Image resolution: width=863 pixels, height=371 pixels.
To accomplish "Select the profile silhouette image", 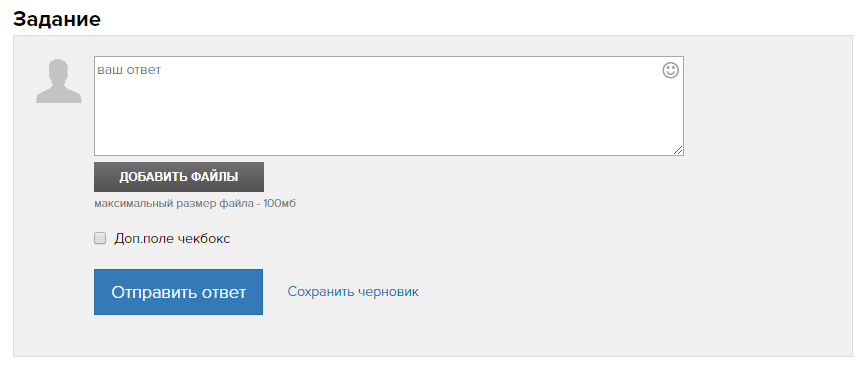I will click(x=59, y=81).
